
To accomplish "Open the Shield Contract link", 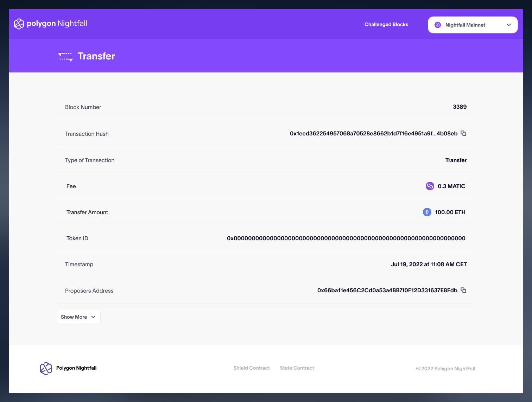I will (252, 368).
